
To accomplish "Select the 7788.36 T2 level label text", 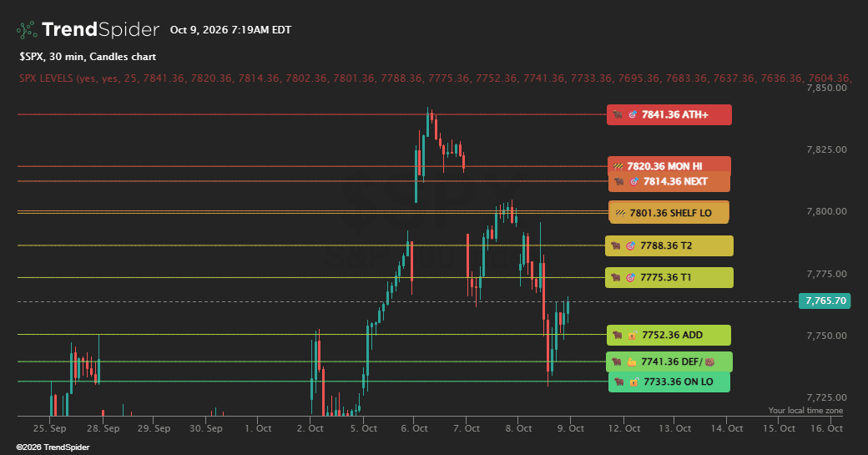I will 666,245.
